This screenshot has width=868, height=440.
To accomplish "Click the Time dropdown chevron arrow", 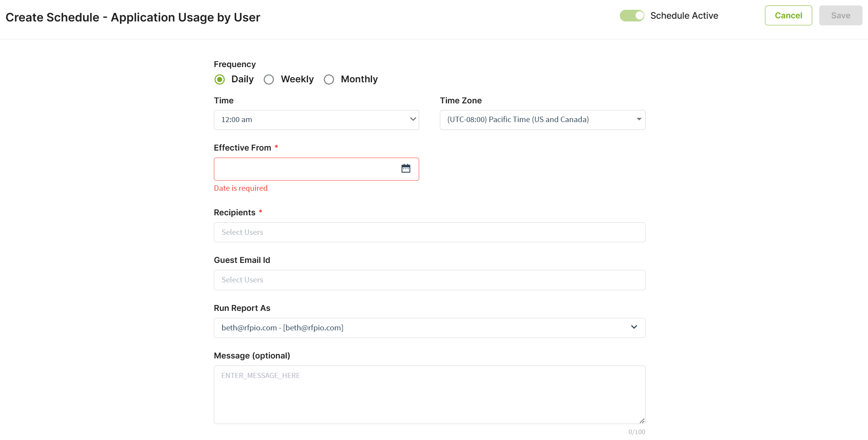I will click(413, 119).
